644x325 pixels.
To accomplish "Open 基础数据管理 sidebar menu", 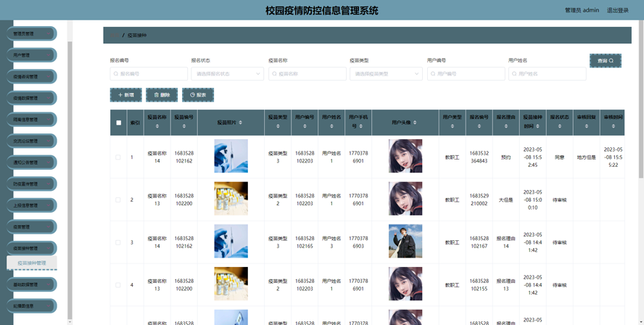I will pyautogui.click(x=32, y=284).
